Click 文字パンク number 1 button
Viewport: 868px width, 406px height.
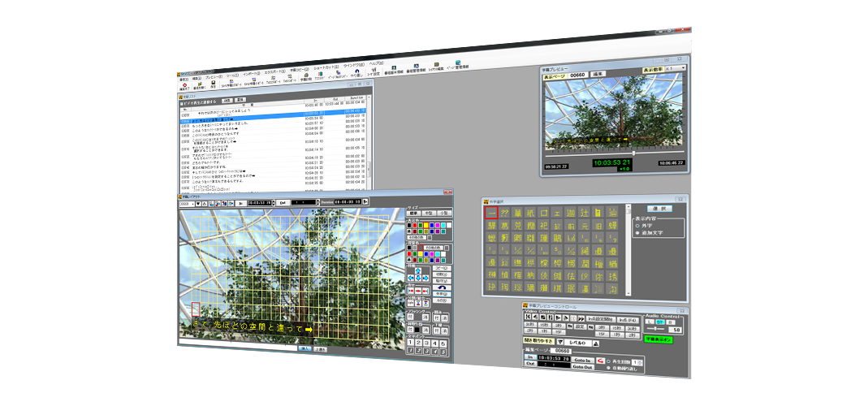410,343
